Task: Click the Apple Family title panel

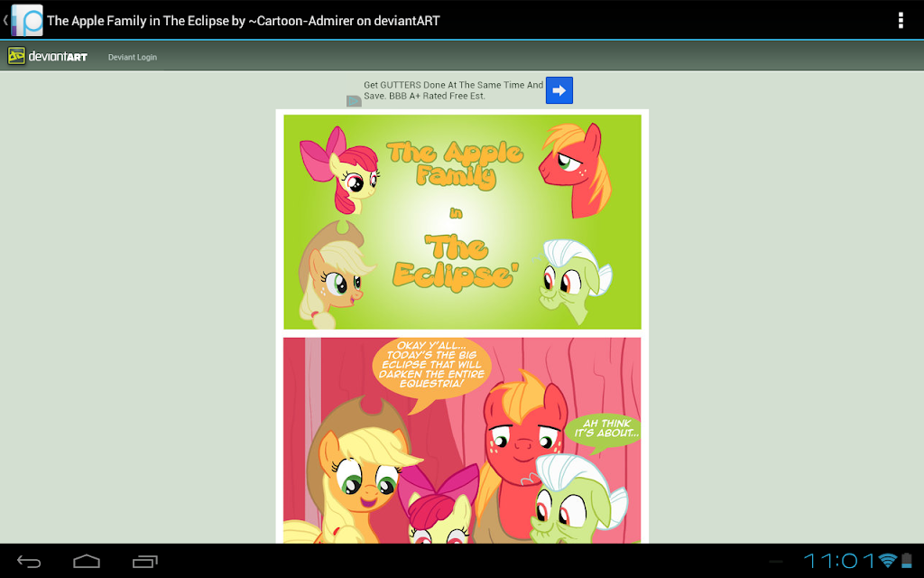Action: coord(462,222)
